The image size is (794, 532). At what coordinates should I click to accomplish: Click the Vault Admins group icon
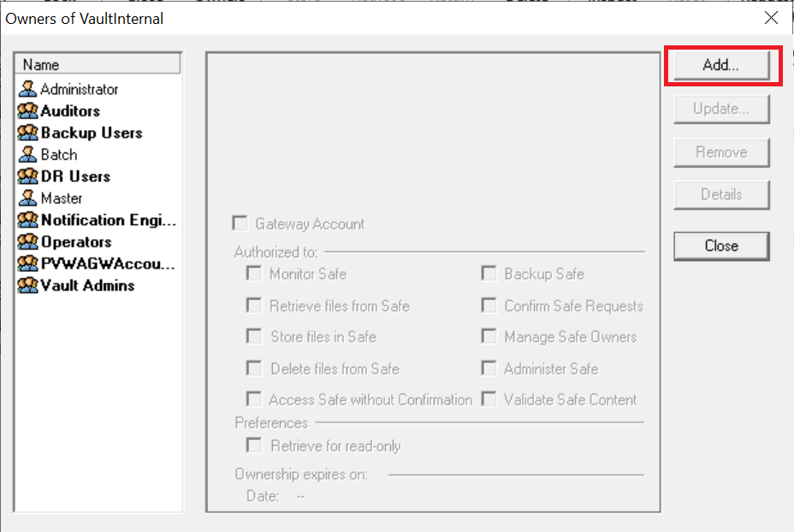(x=27, y=285)
